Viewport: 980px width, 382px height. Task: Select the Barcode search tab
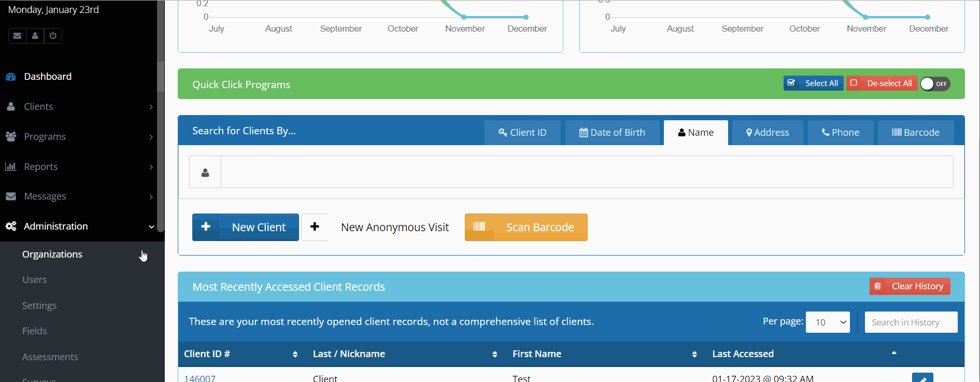915,133
